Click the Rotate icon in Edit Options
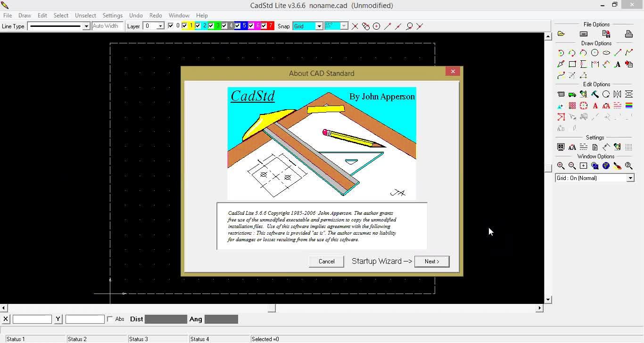644x343 pixels. click(x=606, y=94)
